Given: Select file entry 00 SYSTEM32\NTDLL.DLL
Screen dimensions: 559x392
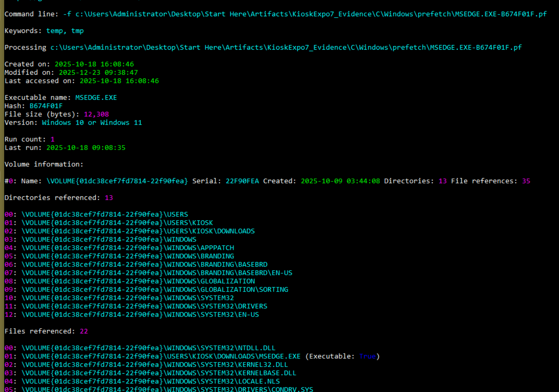Looking at the screenshot, I should point(140,348).
